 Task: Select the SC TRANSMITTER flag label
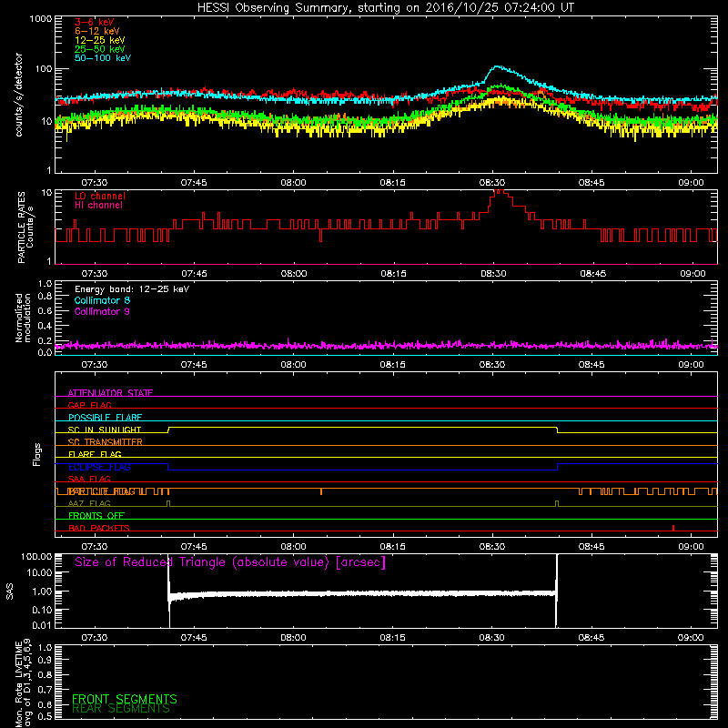point(106,441)
